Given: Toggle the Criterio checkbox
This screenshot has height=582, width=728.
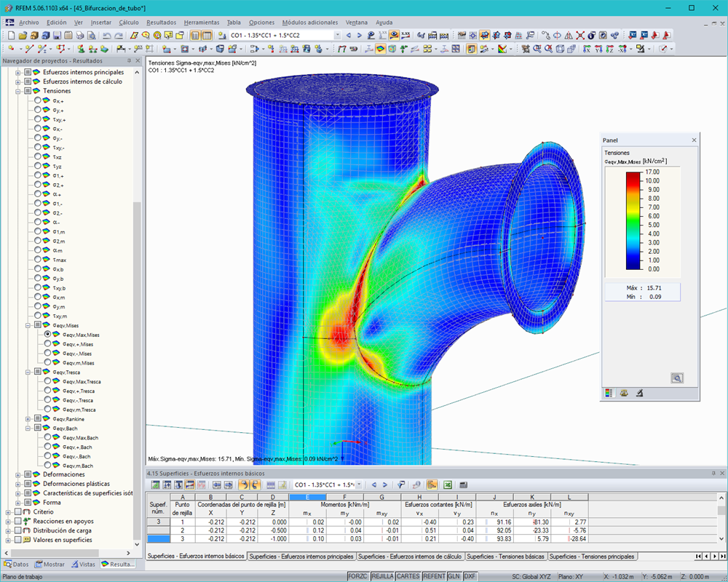Looking at the screenshot, I should pos(17,511).
